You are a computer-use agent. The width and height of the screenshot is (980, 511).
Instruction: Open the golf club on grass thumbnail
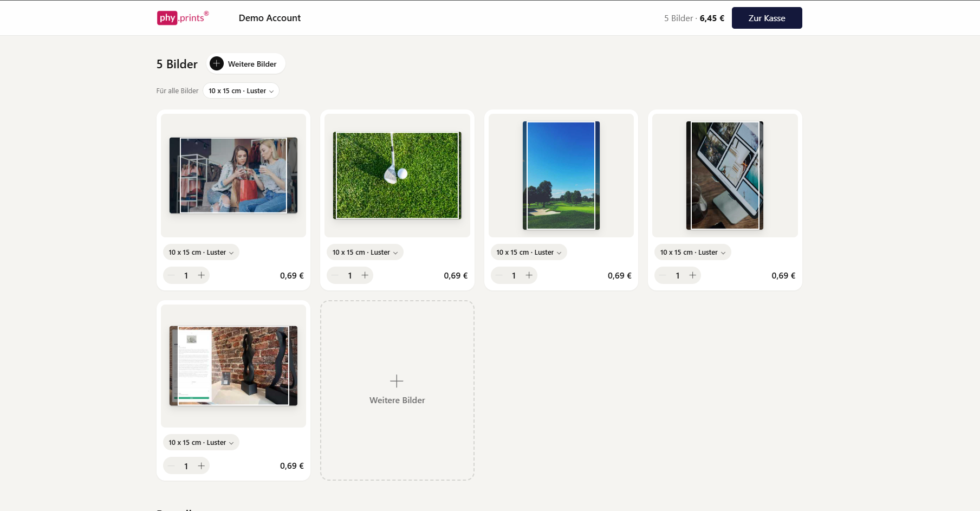click(397, 176)
